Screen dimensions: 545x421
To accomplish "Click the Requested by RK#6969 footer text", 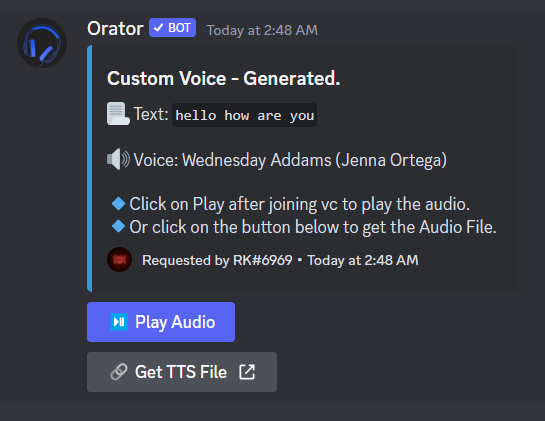I will click(x=217, y=260).
